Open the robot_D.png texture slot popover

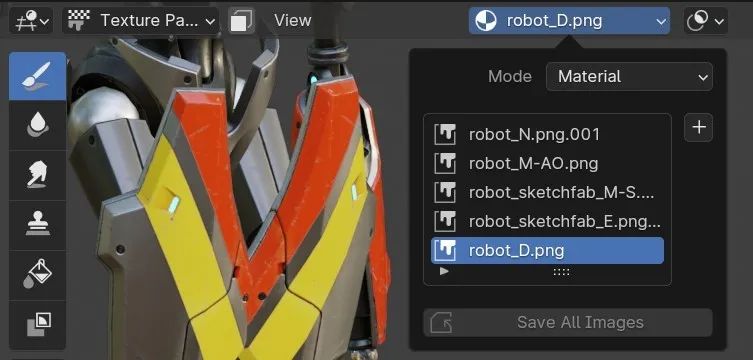569,21
